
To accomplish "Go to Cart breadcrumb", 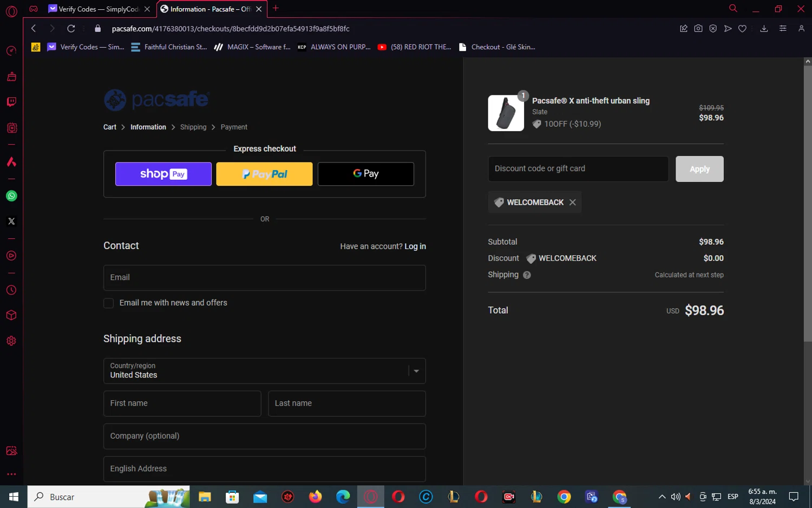I will coord(110,127).
